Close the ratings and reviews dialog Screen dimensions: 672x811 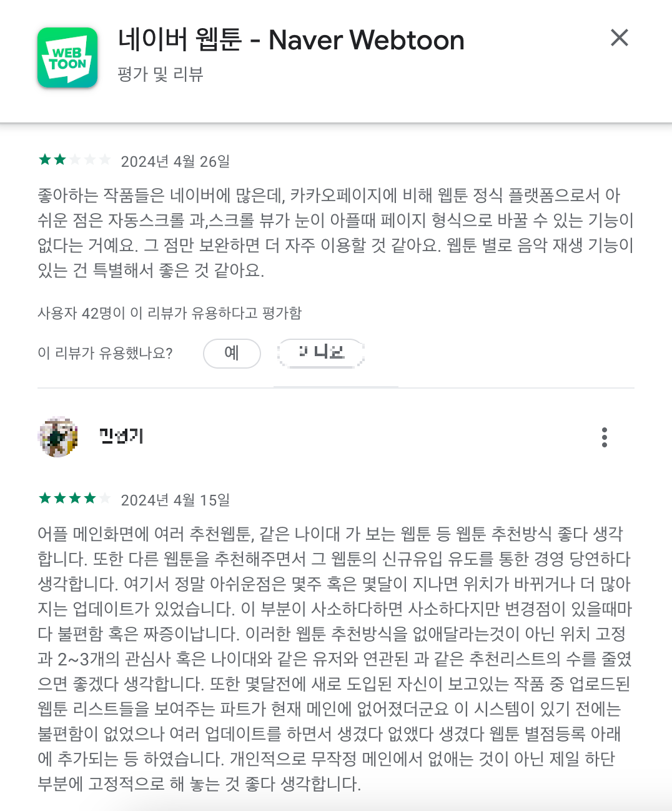[619, 37]
